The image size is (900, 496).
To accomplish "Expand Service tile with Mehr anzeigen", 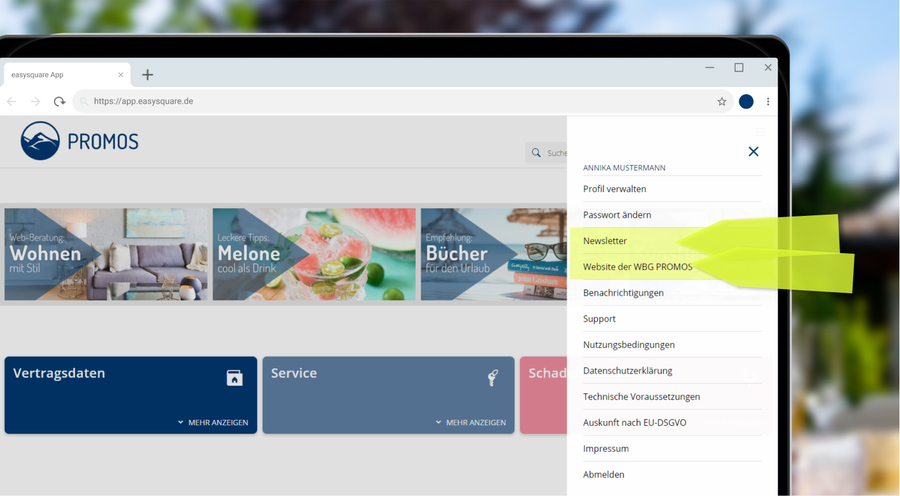I will click(471, 422).
